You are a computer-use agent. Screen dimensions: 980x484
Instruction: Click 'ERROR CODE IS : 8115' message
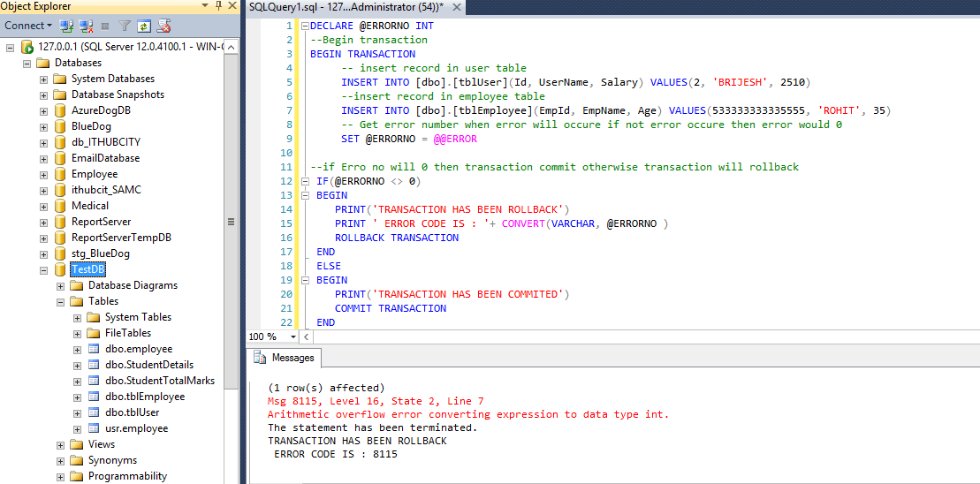tap(336, 455)
